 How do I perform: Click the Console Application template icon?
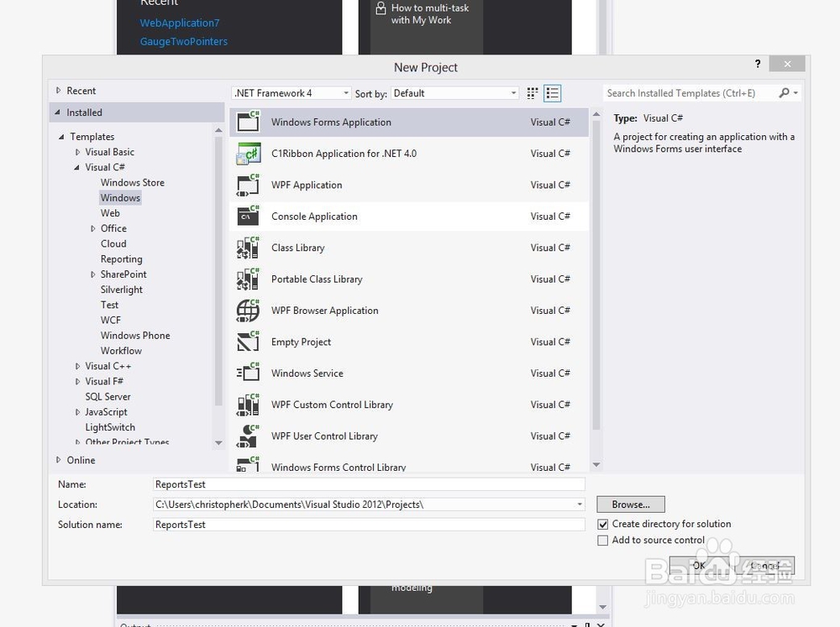(248, 216)
